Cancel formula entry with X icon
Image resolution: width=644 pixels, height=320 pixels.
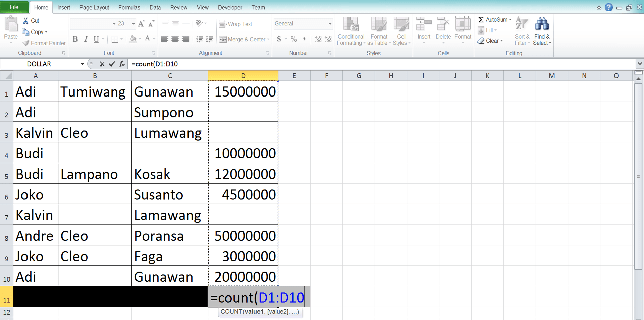tap(102, 64)
